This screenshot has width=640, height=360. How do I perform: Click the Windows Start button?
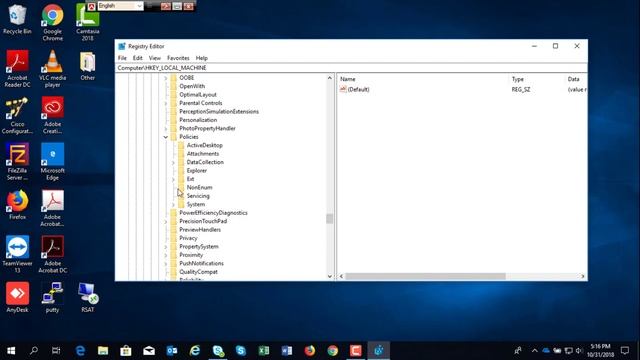11,351
